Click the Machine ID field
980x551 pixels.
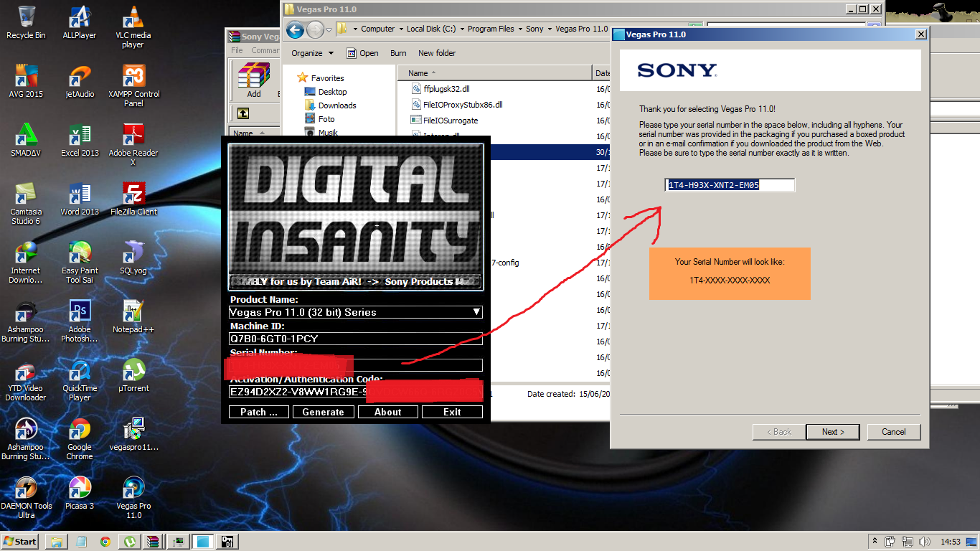[356, 339]
